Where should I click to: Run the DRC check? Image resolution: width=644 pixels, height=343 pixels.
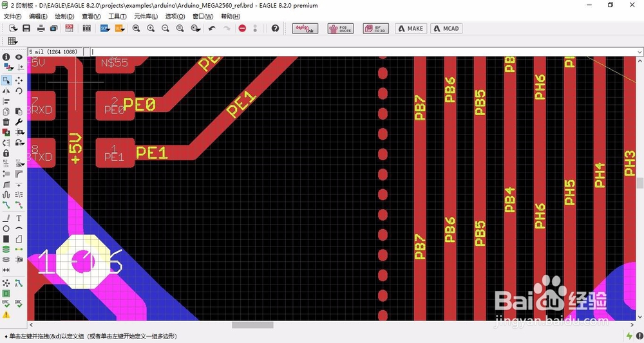click(19, 304)
